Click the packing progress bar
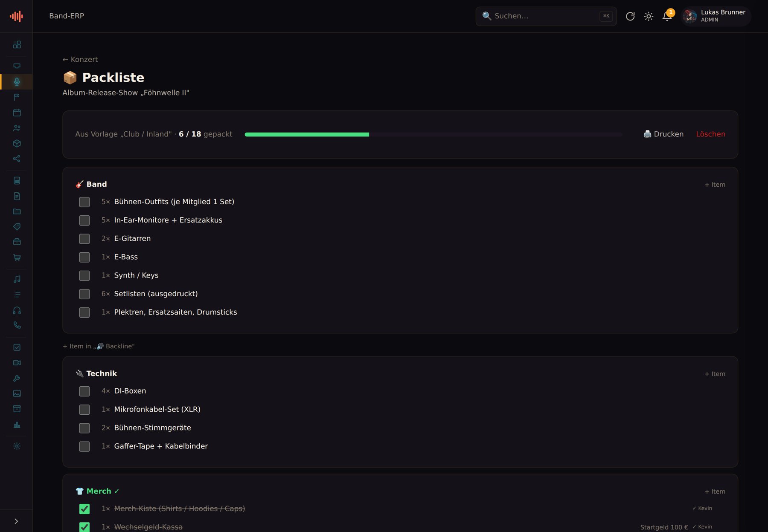The image size is (768, 532). pos(433,134)
